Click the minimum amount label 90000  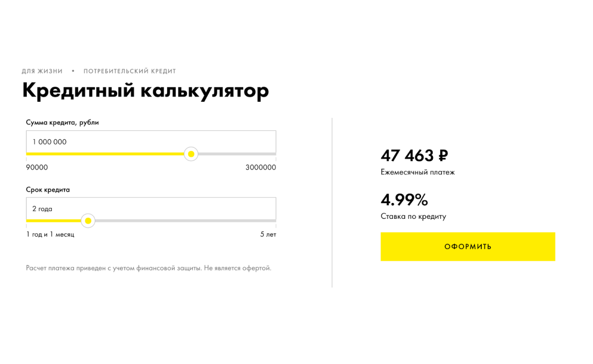point(37,167)
